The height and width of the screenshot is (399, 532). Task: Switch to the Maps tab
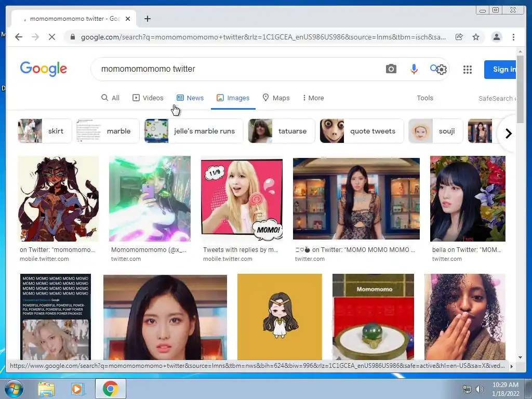coord(276,98)
